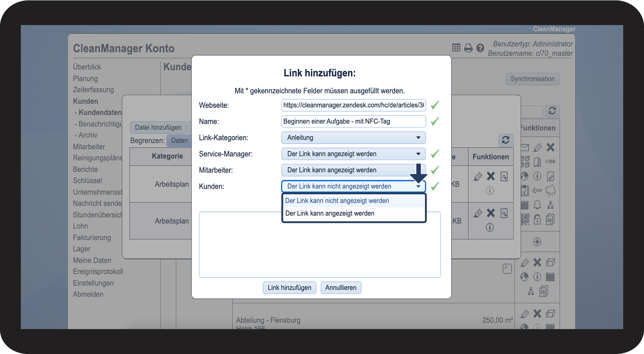The height and width of the screenshot is (354, 644).
Task: Click the key icon in the Funktionen column
Action: click(x=537, y=190)
